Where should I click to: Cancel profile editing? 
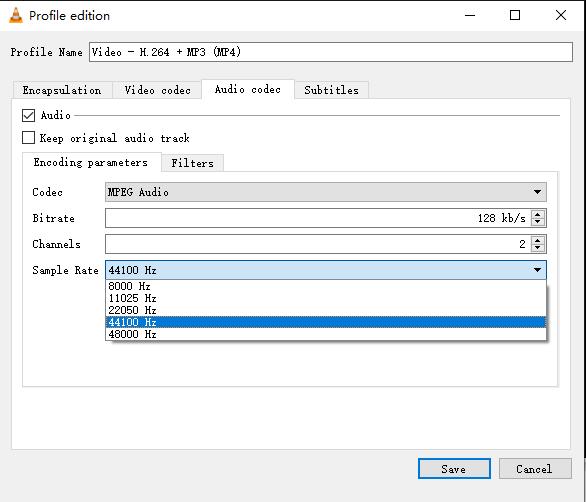click(x=535, y=469)
